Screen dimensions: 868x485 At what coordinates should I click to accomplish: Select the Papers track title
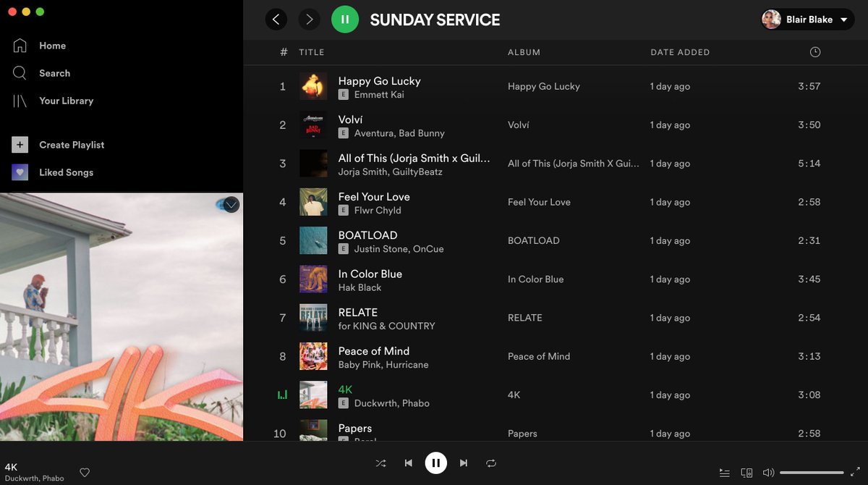[355, 428]
